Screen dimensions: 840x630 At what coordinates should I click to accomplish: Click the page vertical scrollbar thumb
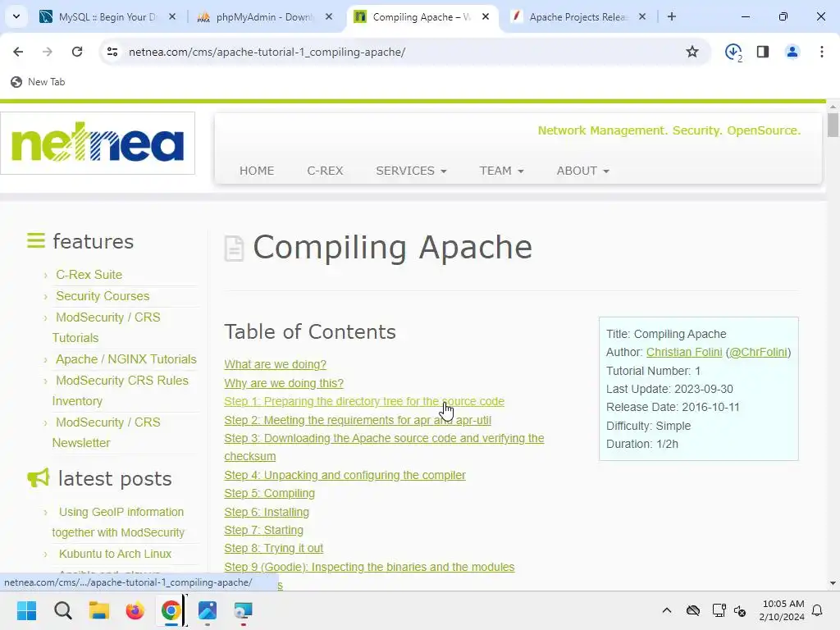[833, 125]
